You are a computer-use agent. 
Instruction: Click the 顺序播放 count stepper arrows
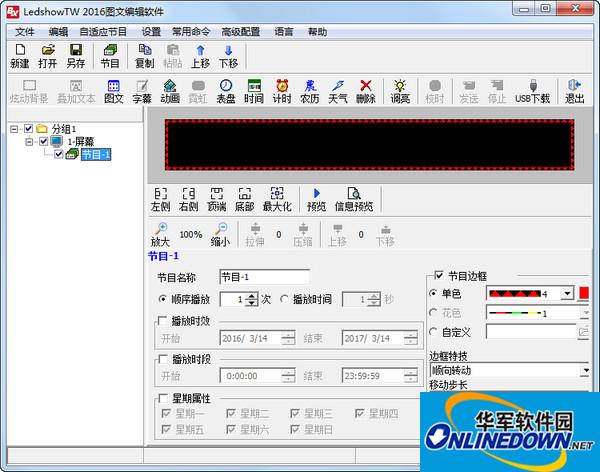[x=251, y=299]
